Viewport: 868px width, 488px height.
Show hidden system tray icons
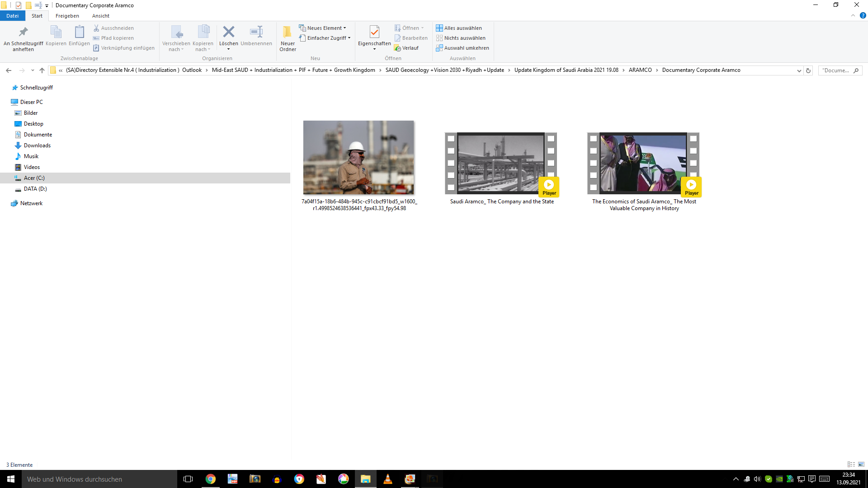(736, 479)
